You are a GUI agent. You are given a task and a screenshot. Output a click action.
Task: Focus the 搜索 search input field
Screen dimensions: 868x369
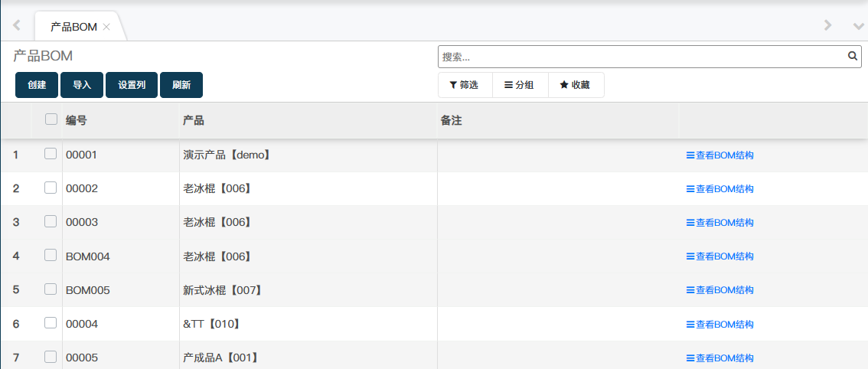(643, 57)
